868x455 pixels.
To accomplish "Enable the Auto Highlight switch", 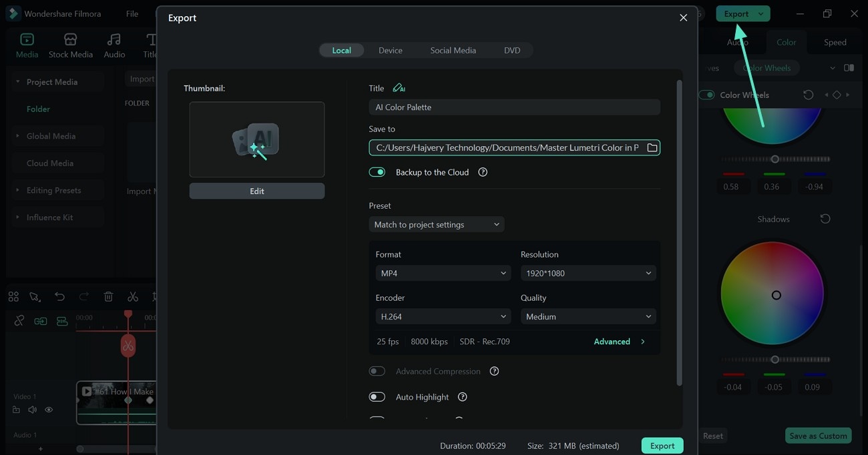I will coord(377,397).
